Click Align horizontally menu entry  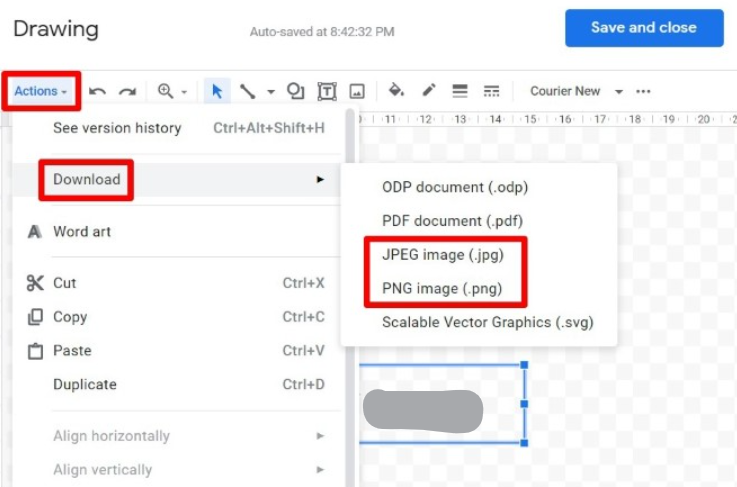pyautogui.click(x=181, y=436)
